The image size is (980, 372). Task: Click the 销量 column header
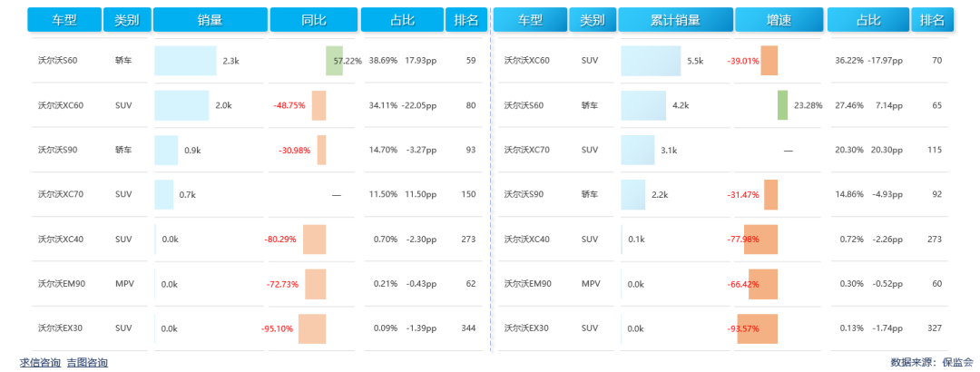[210, 19]
